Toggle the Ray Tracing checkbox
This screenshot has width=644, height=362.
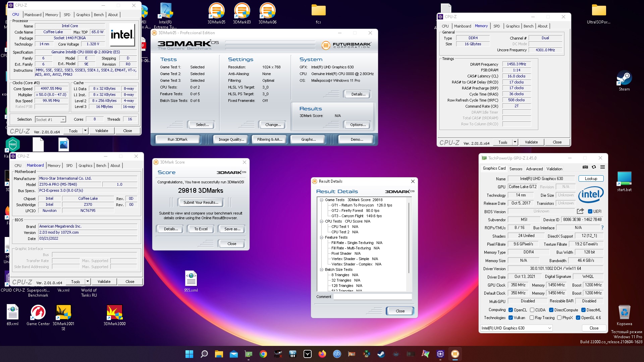click(532, 318)
